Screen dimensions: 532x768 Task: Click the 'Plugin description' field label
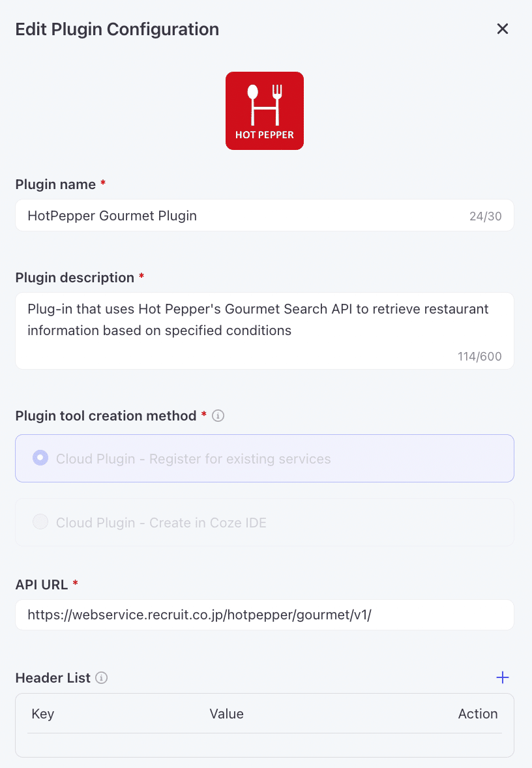click(x=75, y=278)
